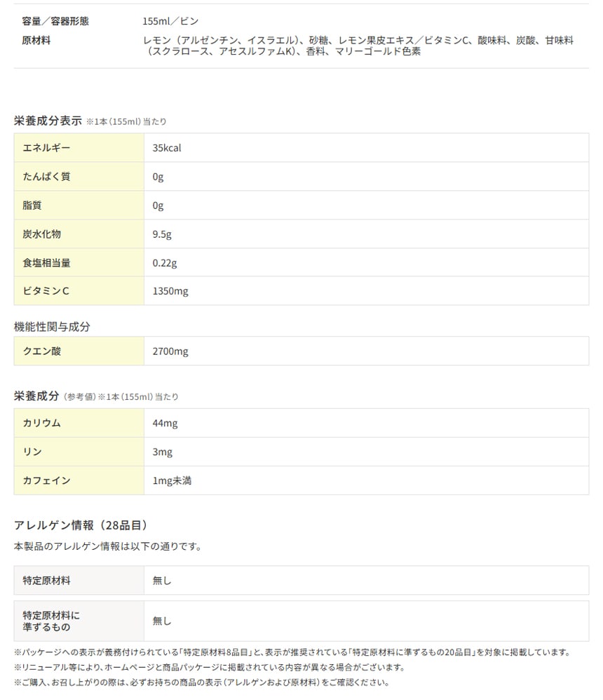The height and width of the screenshot is (700, 603).
Task: Select the 脂質 row label
Action: (32, 206)
